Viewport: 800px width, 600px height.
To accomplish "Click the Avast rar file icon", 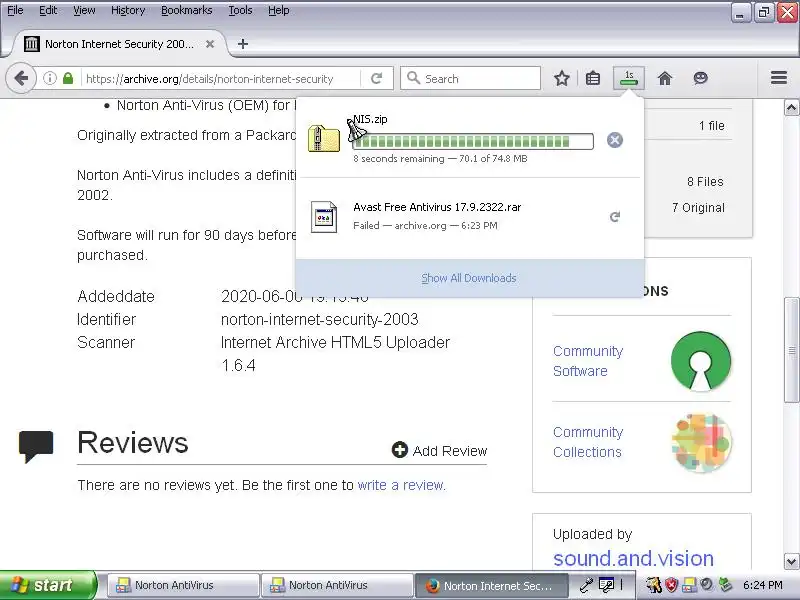I will 324,216.
